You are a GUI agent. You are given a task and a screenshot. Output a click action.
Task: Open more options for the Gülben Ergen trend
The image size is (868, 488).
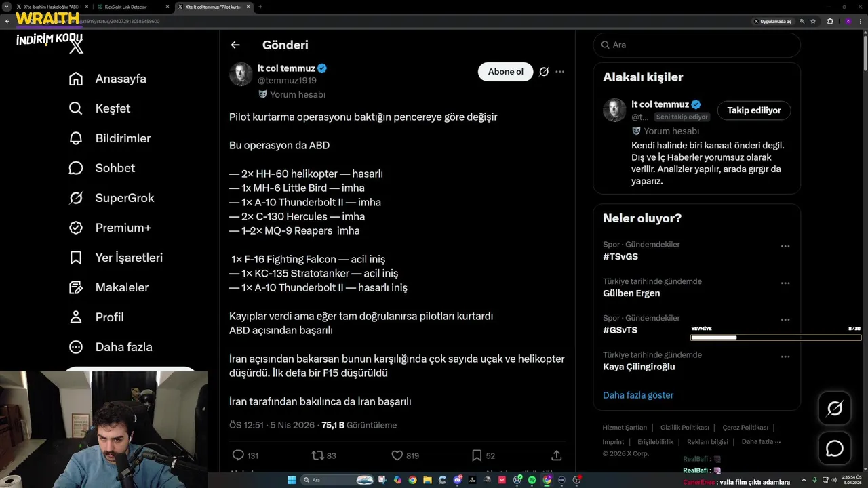[x=785, y=283]
